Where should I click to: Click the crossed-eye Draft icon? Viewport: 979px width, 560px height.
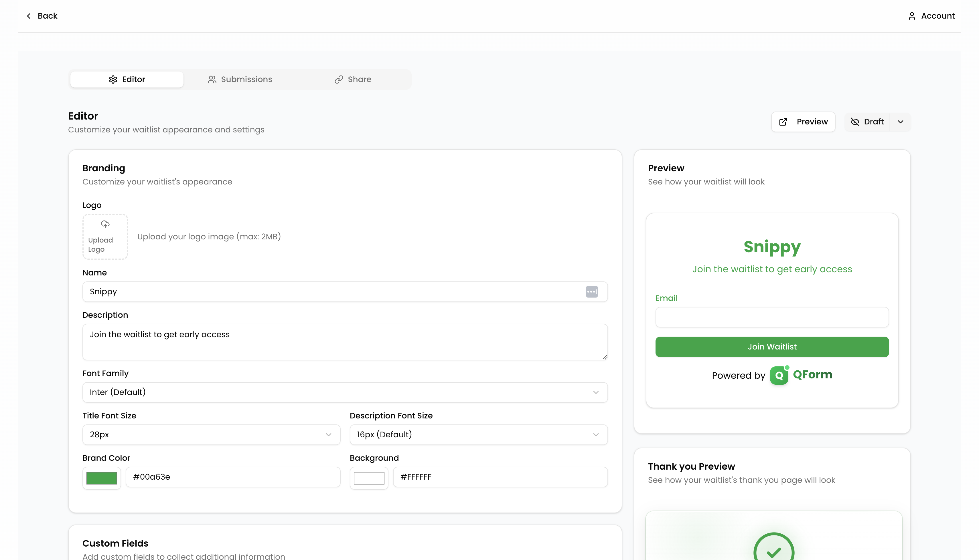tap(855, 122)
